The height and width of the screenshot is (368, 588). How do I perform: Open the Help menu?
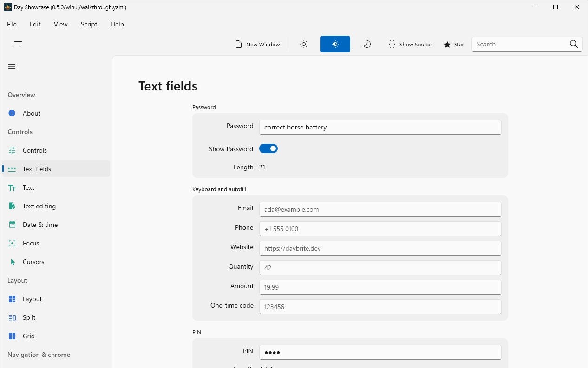click(x=117, y=24)
